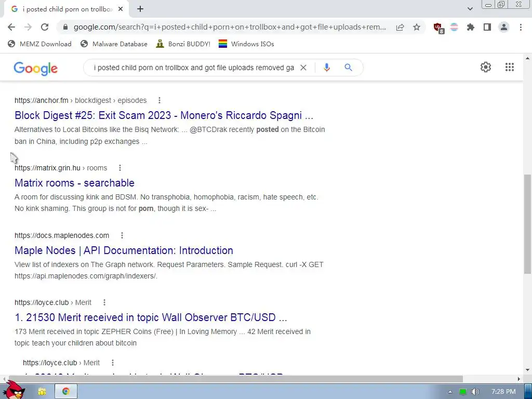Open the Extensions puzzle piece menu
The height and width of the screenshot is (399, 532).
471,27
